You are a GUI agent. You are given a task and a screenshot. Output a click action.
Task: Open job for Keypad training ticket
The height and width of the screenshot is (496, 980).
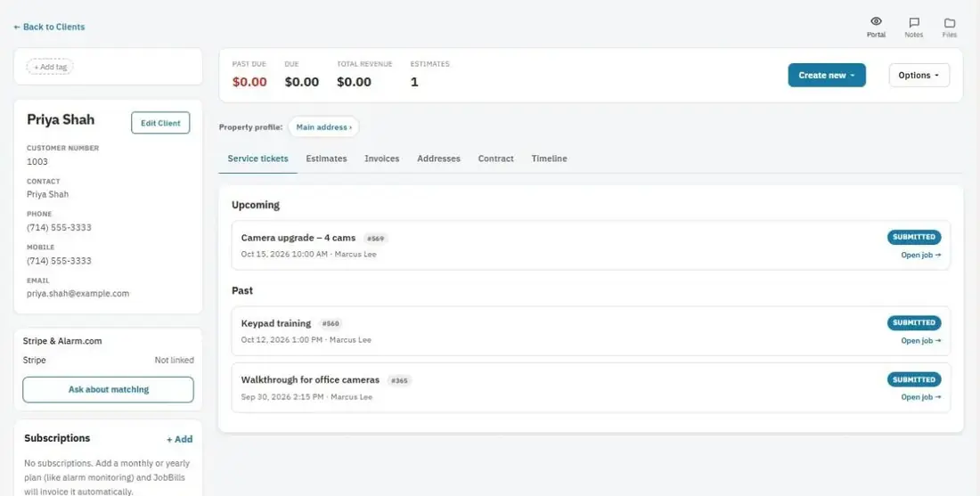920,340
